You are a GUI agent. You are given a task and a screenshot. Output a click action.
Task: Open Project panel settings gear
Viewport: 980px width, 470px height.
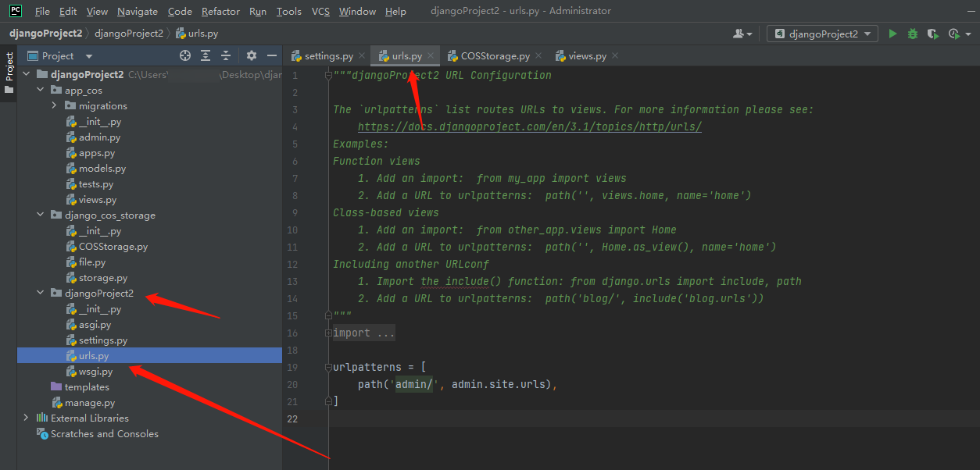click(x=252, y=55)
